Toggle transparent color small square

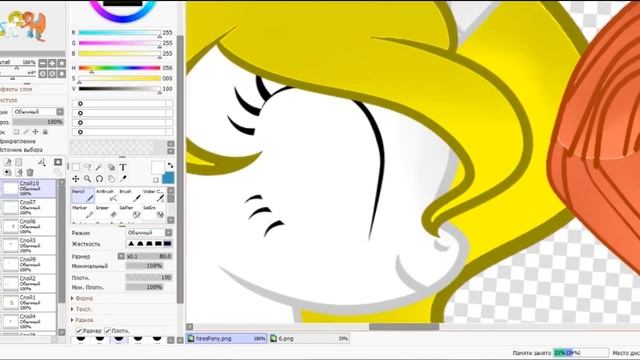click(x=156, y=180)
